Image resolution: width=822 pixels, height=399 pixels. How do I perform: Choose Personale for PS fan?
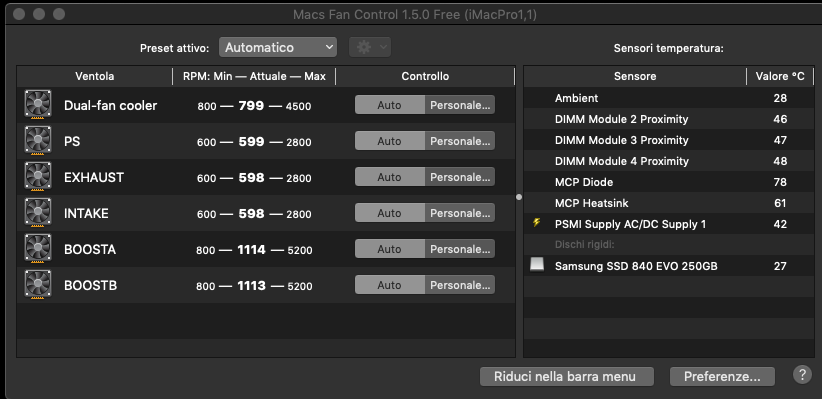pyautogui.click(x=460, y=141)
